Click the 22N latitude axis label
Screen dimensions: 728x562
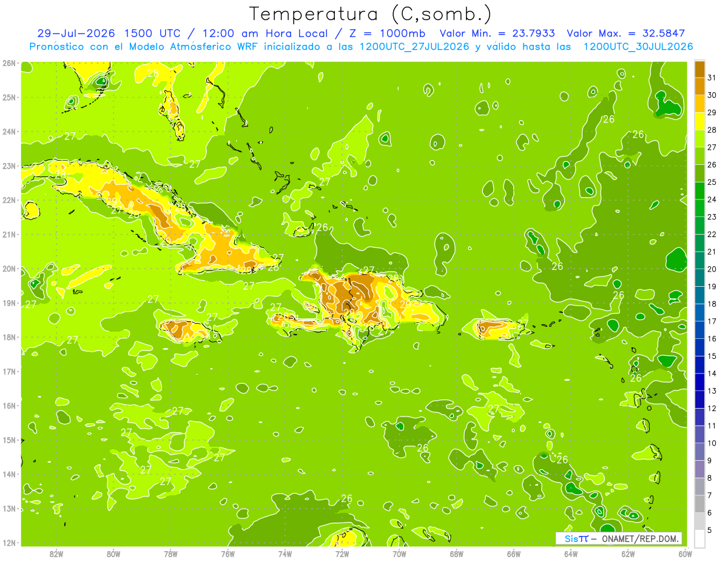point(8,200)
